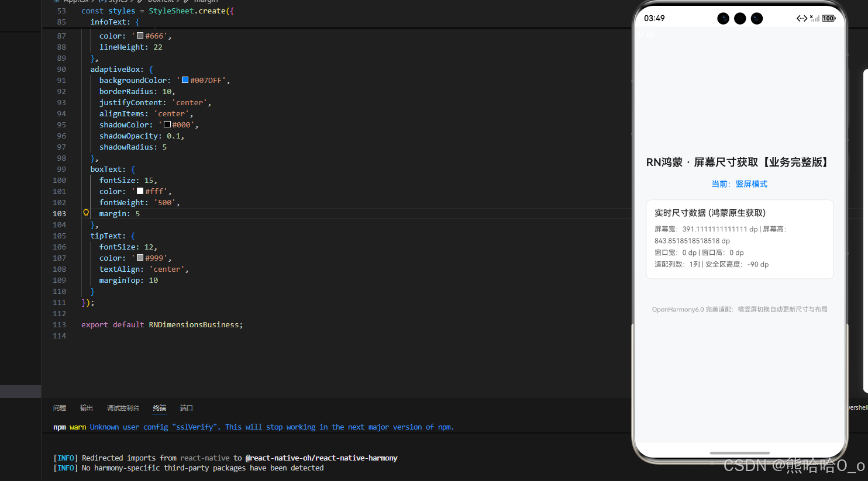The width and height of the screenshot is (868, 481).
Task: Click the npm warn 'sslVerify' terminal line
Action: [x=253, y=427]
